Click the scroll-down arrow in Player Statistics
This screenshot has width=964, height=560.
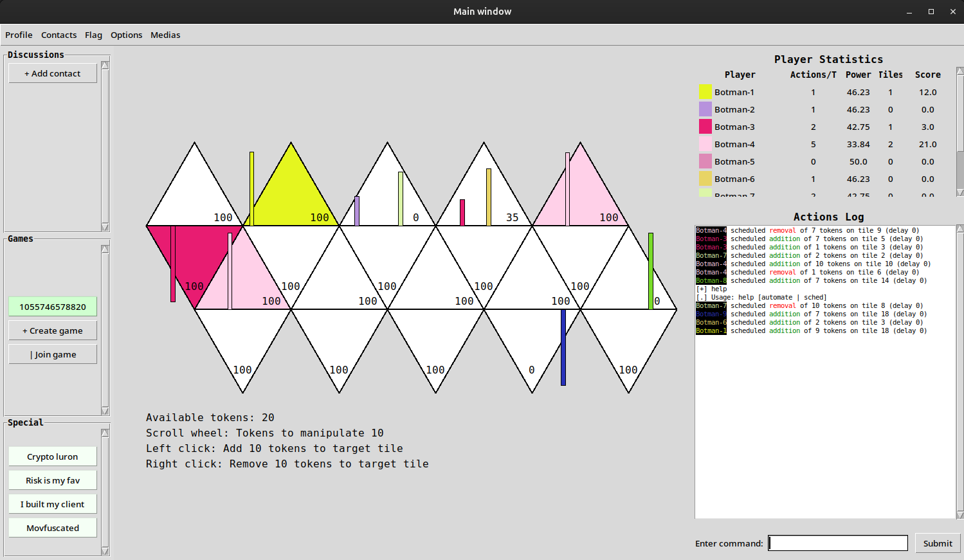point(959,192)
